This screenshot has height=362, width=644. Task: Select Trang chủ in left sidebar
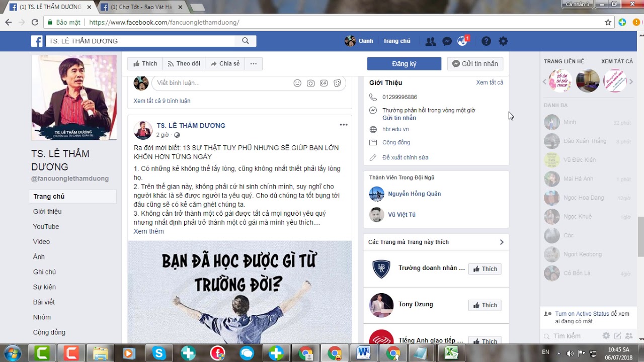72,197
